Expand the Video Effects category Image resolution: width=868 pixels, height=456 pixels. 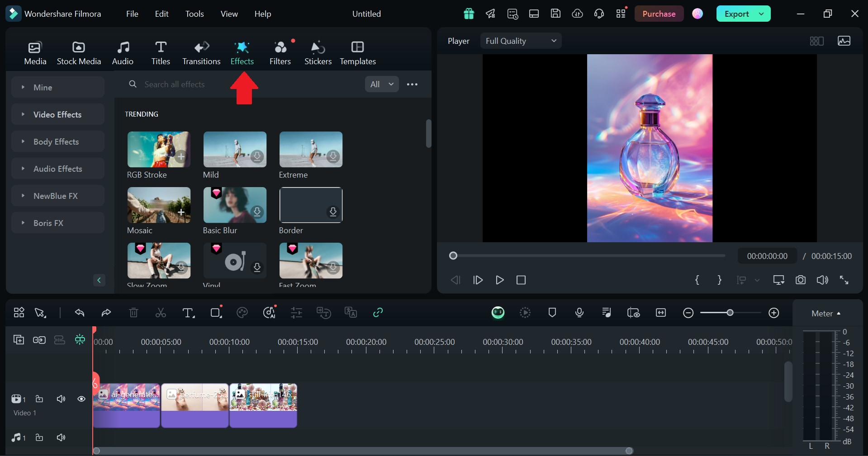pos(58,114)
